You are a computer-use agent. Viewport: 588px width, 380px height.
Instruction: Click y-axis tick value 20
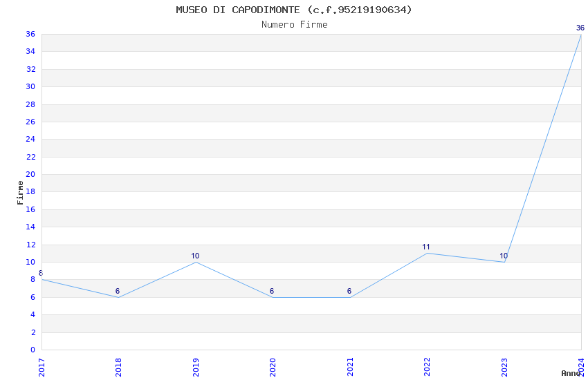(30, 174)
